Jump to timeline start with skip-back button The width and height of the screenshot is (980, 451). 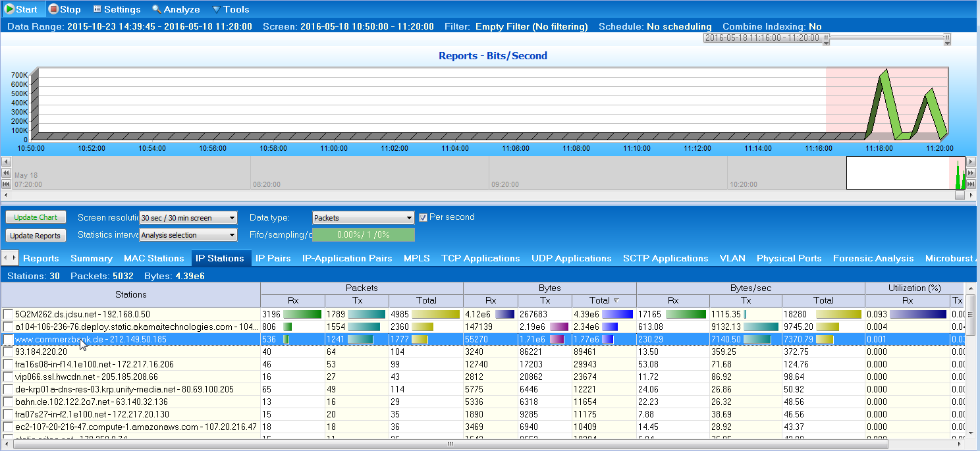click(6, 184)
